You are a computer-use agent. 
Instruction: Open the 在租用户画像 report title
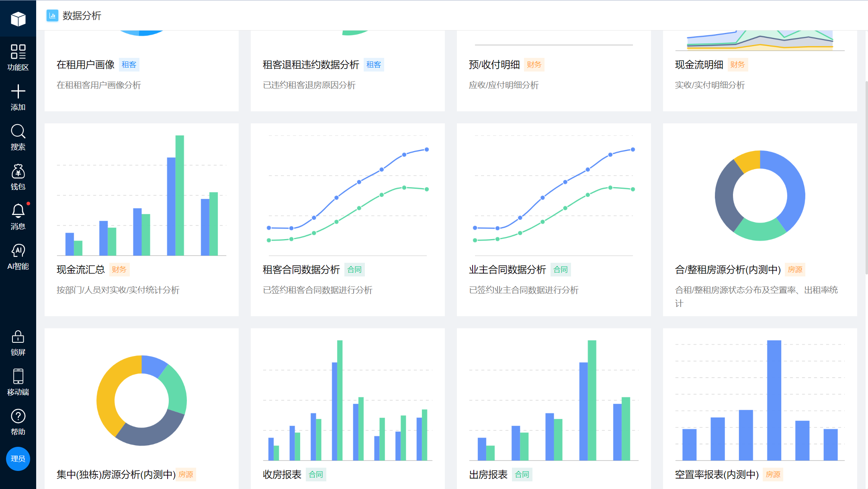[x=86, y=65]
